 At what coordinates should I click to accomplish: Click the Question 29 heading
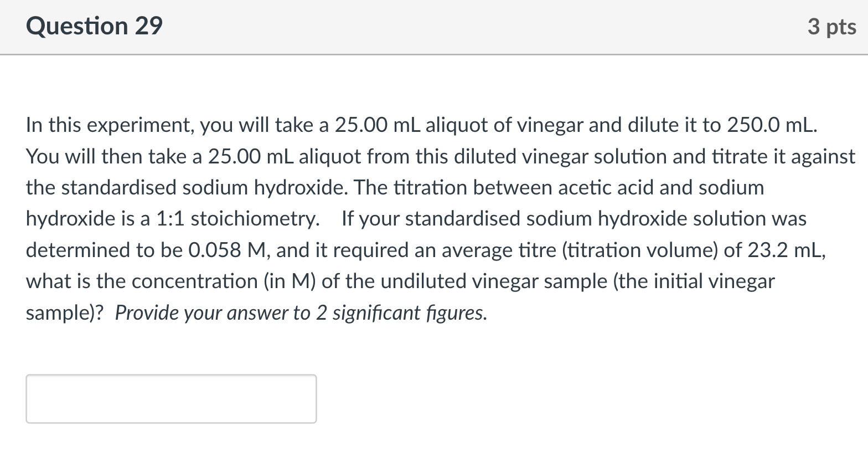point(94,25)
